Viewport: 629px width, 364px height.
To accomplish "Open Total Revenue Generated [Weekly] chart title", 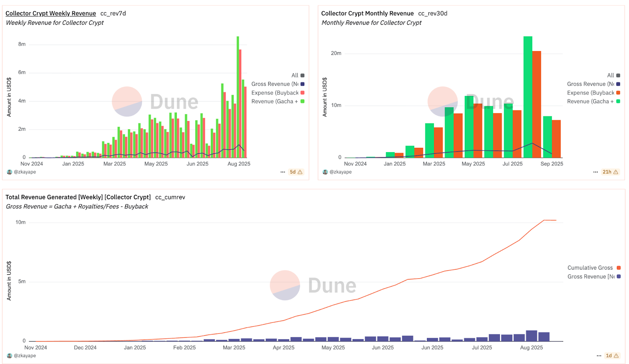I will (x=78, y=197).
